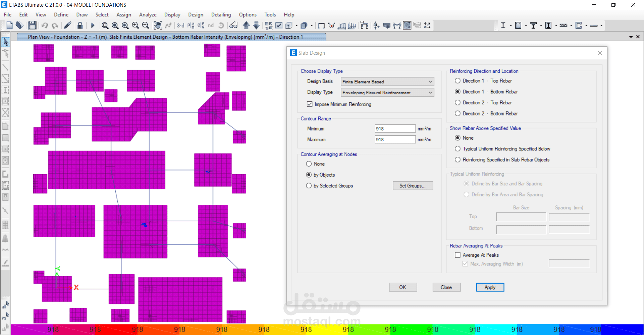Click Apply in Slab Design dialog
This screenshot has height=335, width=644.
click(x=490, y=287)
